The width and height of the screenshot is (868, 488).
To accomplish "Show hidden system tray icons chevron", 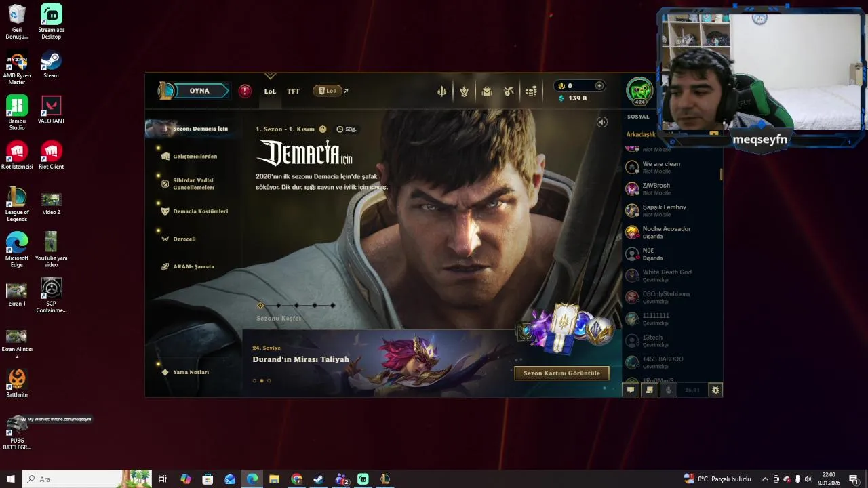I will [765, 479].
